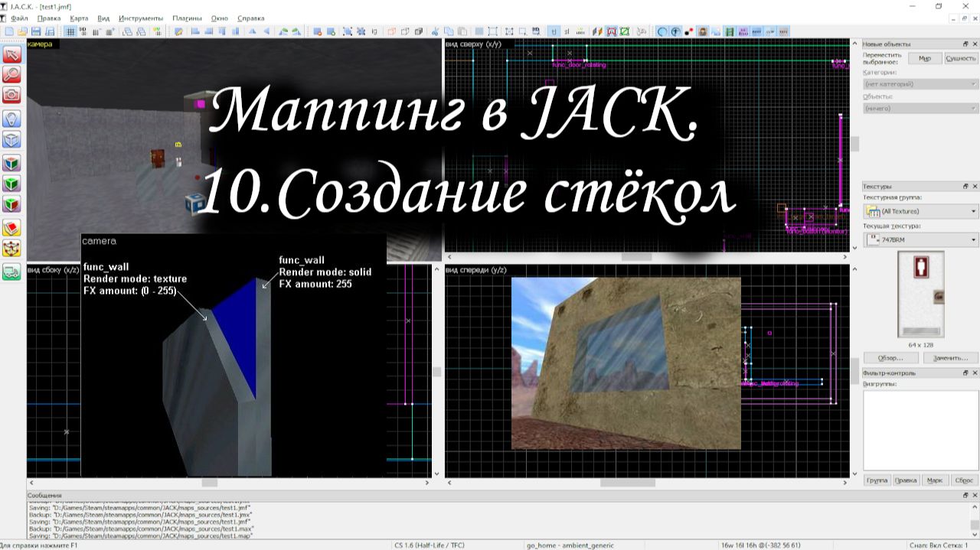980x550 pixels.
Task: Select the Block creation tool
Action: pos(11,139)
